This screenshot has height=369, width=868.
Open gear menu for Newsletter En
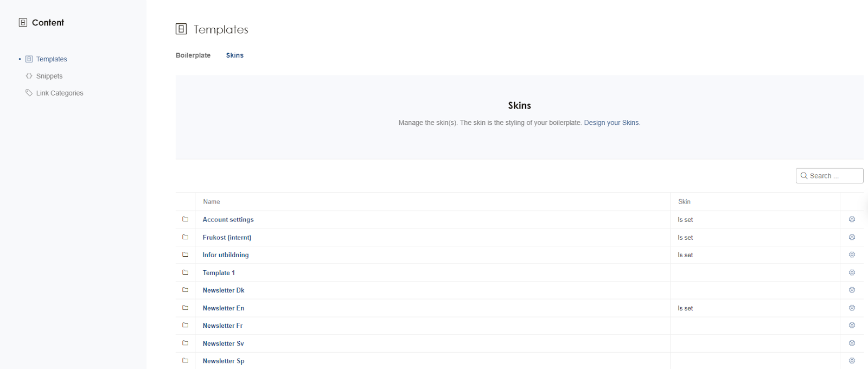click(852, 308)
